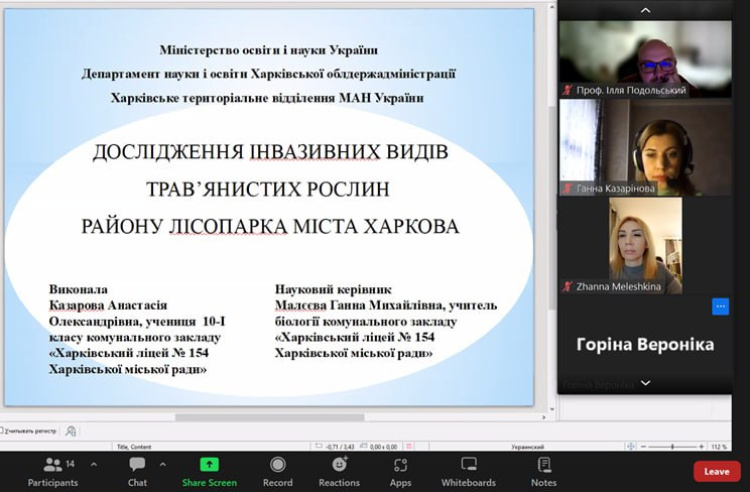Click the fit-slide-to-window icon in status bar
The width and height of the screenshot is (750, 492).
tap(631, 446)
